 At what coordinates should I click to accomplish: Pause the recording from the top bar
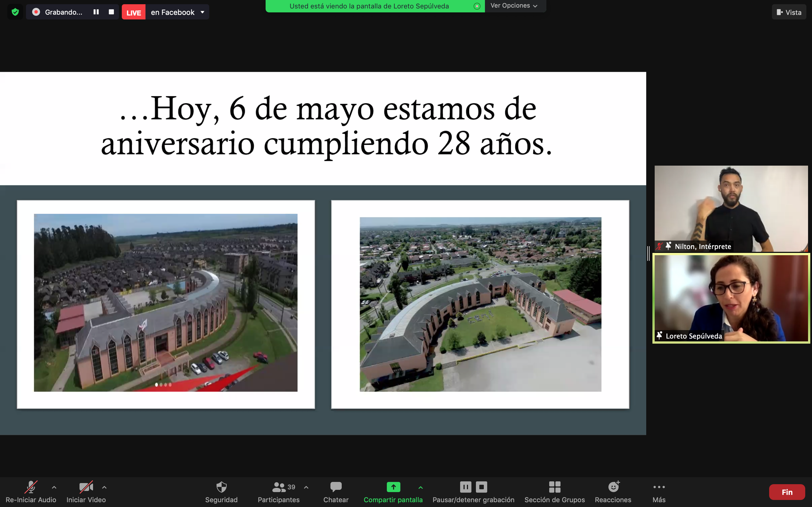coord(96,12)
